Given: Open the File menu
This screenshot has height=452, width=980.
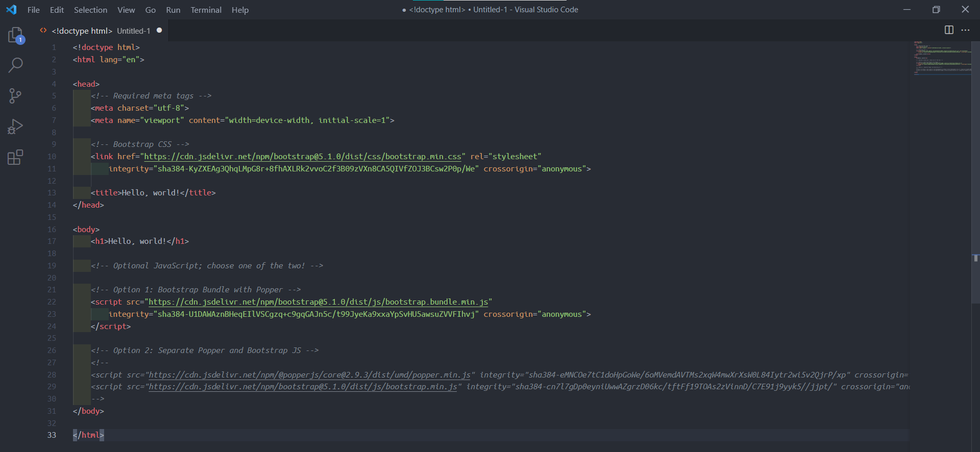Looking at the screenshot, I should pos(34,10).
